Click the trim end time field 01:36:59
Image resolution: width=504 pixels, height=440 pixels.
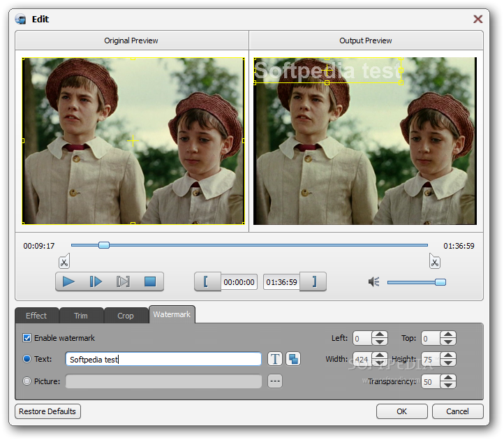point(281,282)
